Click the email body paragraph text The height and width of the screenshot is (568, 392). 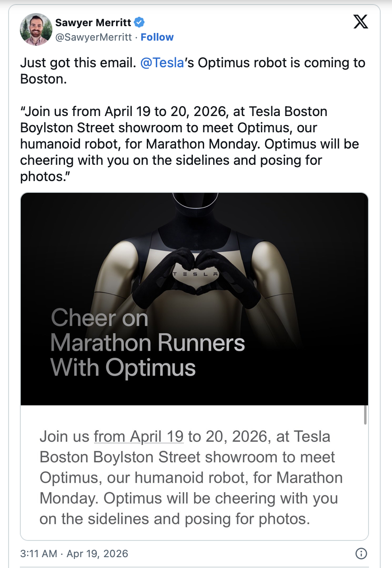[x=191, y=478]
